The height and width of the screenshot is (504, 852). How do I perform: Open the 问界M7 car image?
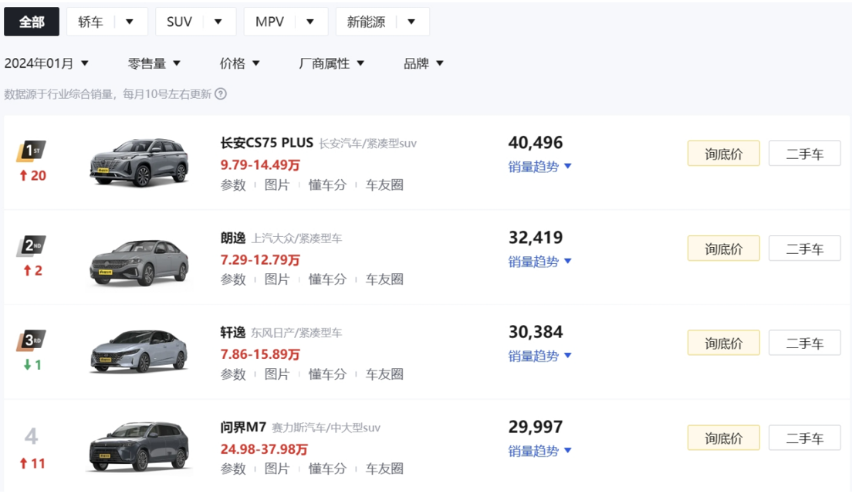pyautogui.click(x=139, y=446)
